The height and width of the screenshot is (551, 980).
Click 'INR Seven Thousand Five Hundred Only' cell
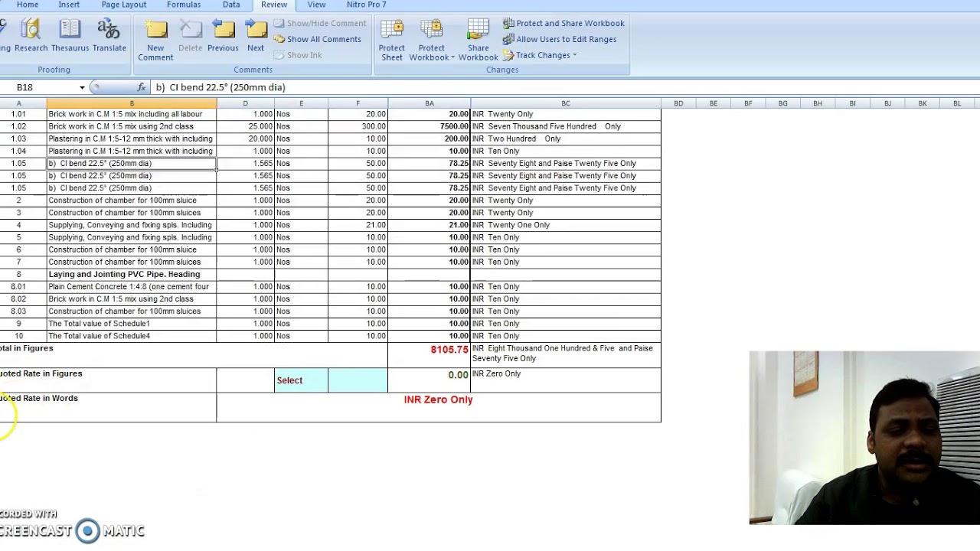click(566, 126)
